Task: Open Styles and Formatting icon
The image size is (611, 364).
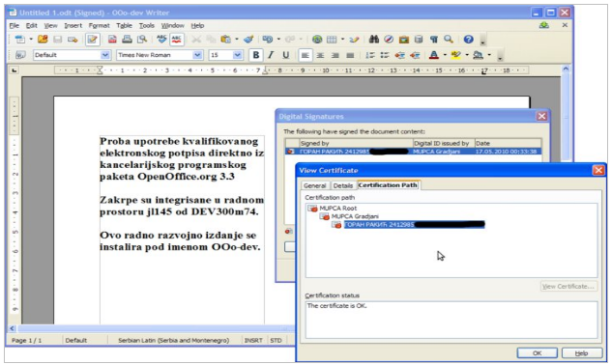Action: [20, 55]
